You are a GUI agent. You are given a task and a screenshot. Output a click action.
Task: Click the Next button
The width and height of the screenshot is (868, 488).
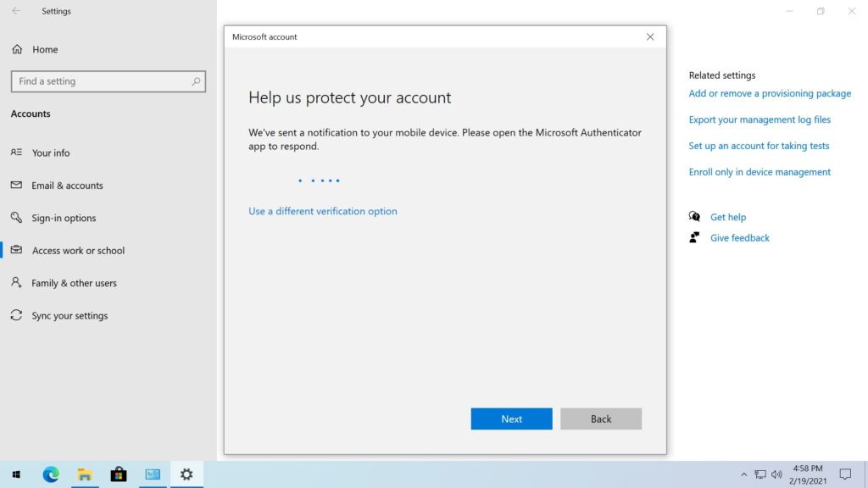pyautogui.click(x=511, y=419)
